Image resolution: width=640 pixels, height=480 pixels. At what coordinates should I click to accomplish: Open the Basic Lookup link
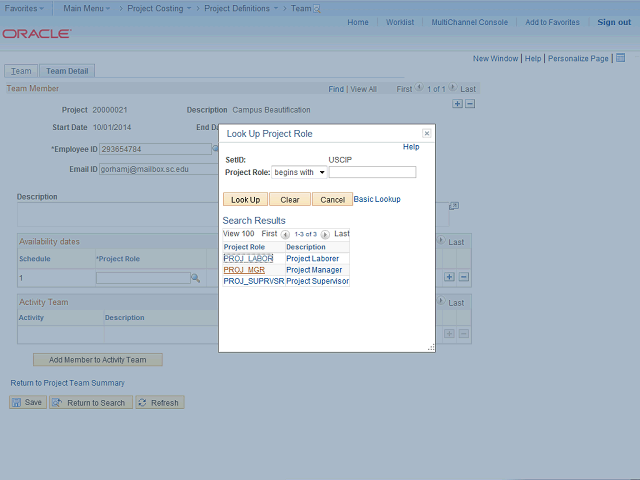377,199
